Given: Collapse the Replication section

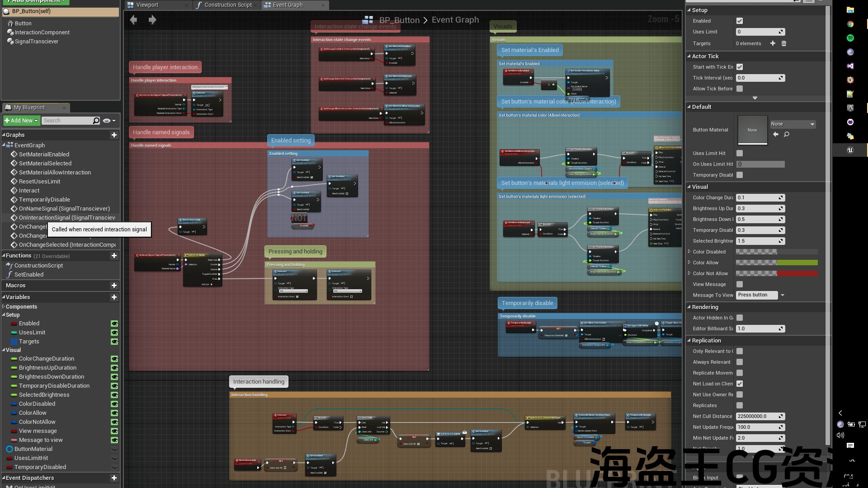Looking at the screenshot, I should (x=689, y=341).
